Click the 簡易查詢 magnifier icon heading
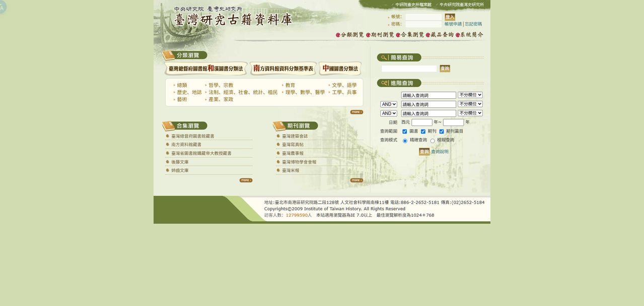The width and height of the screenshot is (644, 306). click(x=399, y=57)
